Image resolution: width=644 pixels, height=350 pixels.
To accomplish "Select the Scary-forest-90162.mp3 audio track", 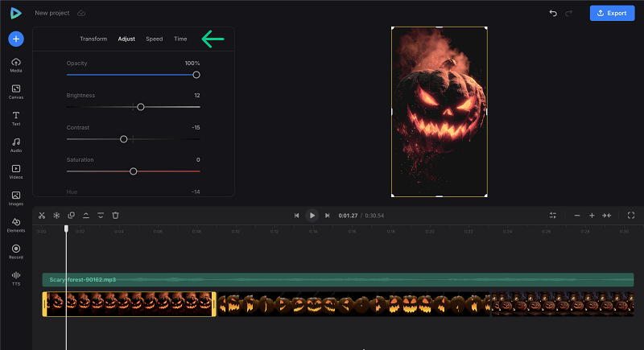I will [x=338, y=280].
